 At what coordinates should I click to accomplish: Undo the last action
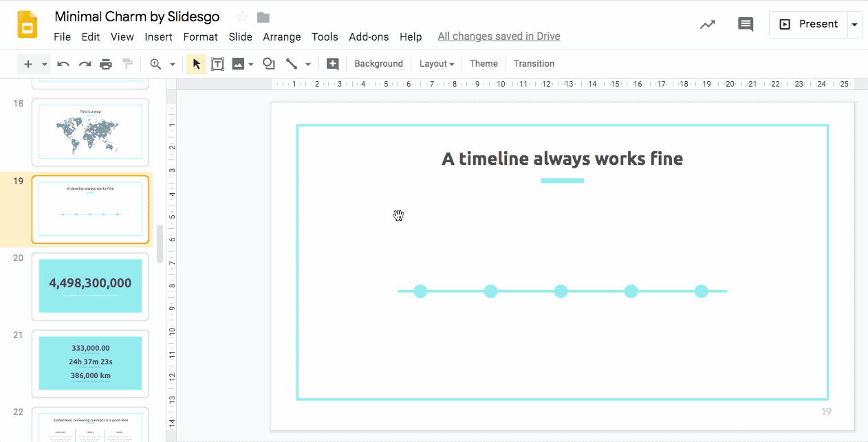pos(63,64)
